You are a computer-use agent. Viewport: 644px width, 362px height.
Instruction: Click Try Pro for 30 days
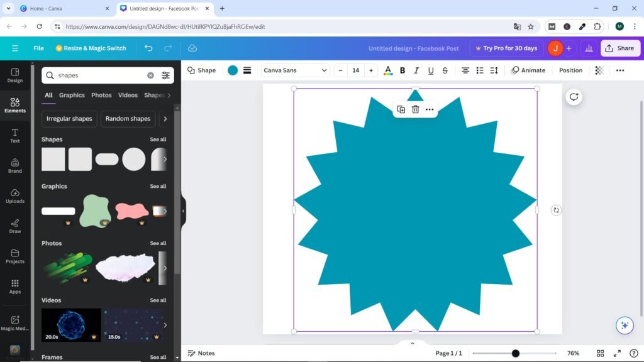(506, 48)
